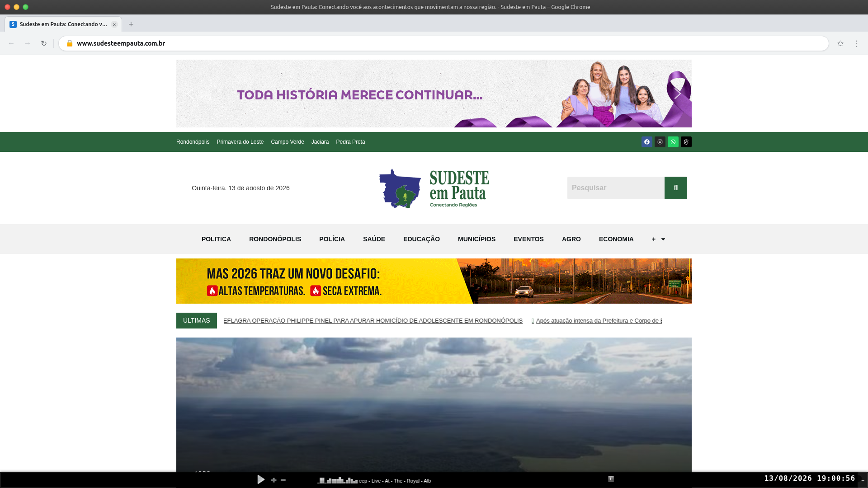Increase volume with the plus icon
868x488 pixels.
point(274,480)
